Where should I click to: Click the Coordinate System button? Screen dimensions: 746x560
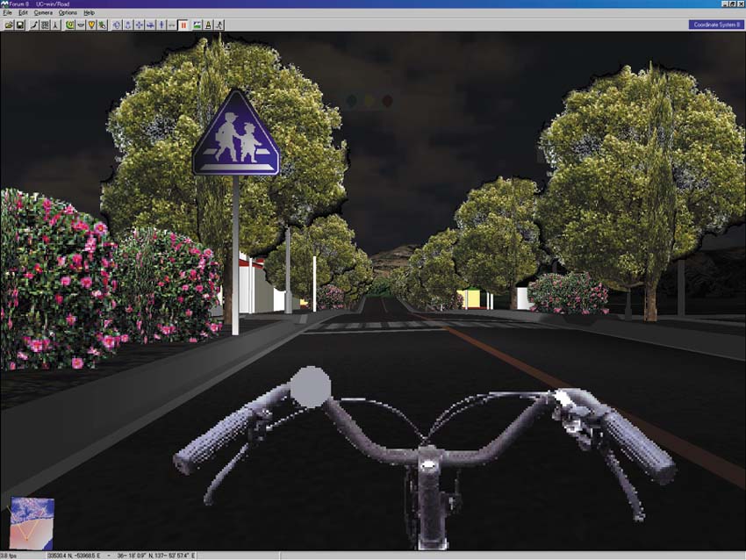coord(716,25)
